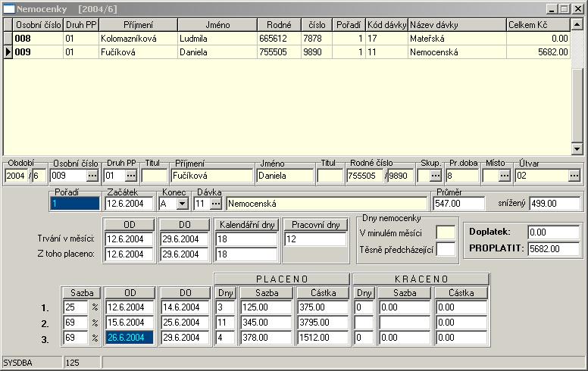Click the Nemocenky window title icon
Image resolution: width=588 pixels, height=371 pixels.
(10, 9)
